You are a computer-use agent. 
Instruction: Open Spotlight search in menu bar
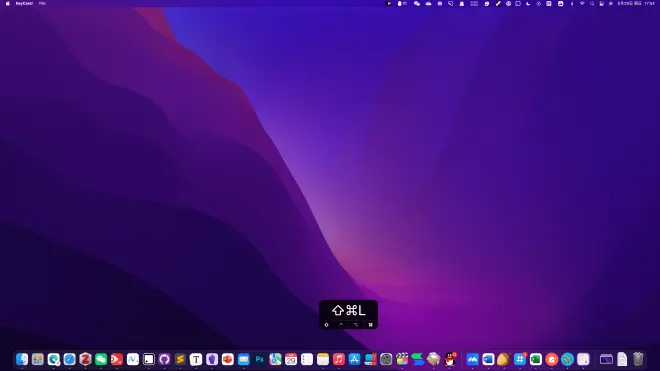[592, 3]
